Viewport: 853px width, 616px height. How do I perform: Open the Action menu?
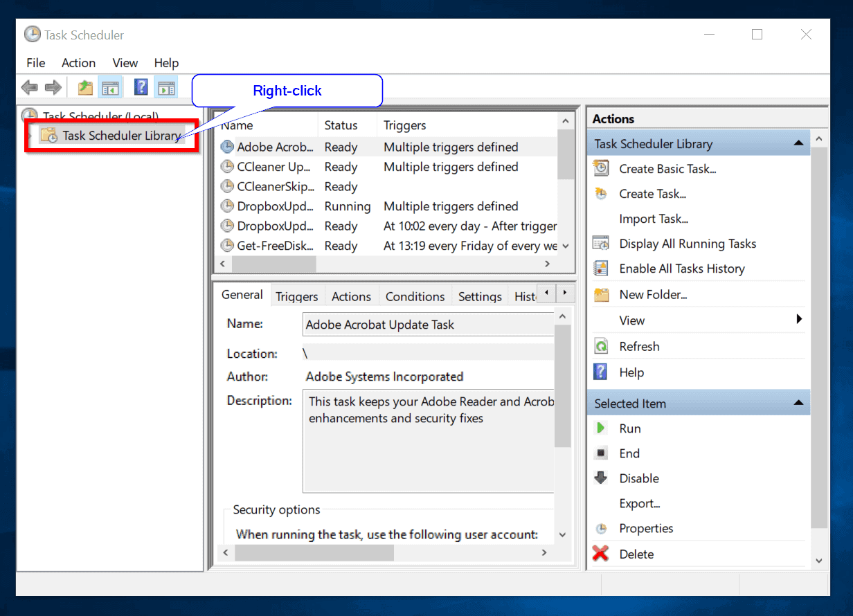pos(78,63)
